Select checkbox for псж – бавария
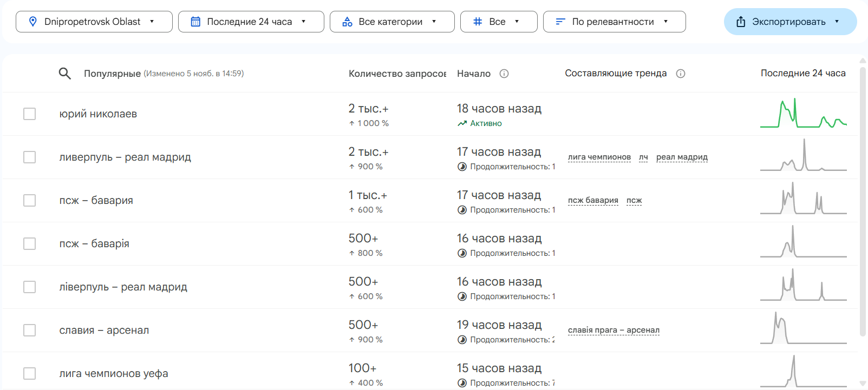 pyautogui.click(x=30, y=201)
